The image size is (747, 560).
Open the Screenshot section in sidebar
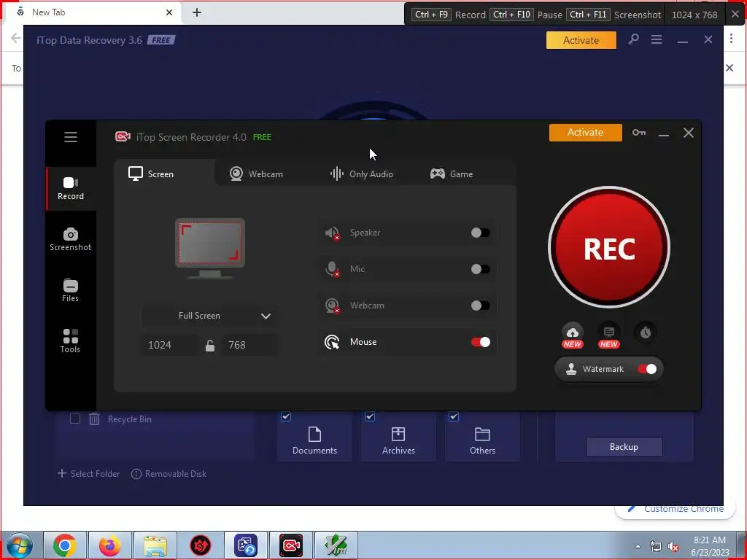71,239
